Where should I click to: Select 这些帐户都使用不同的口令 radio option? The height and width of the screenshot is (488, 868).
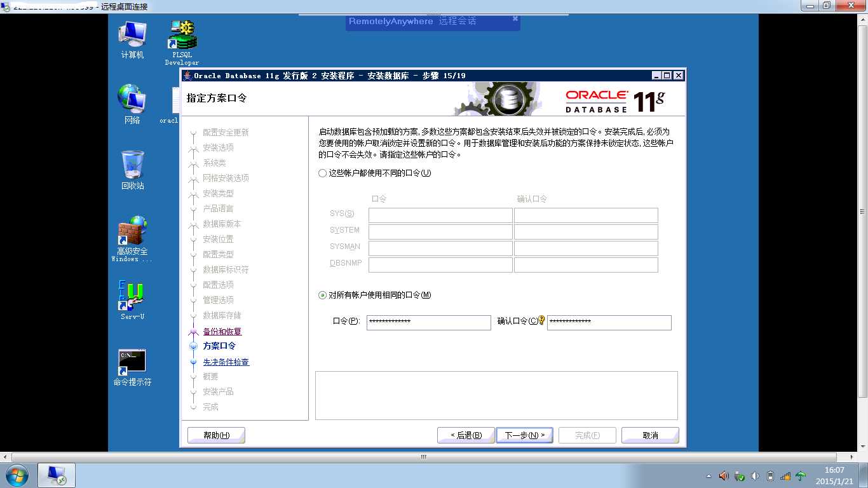[x=322, y=173]
